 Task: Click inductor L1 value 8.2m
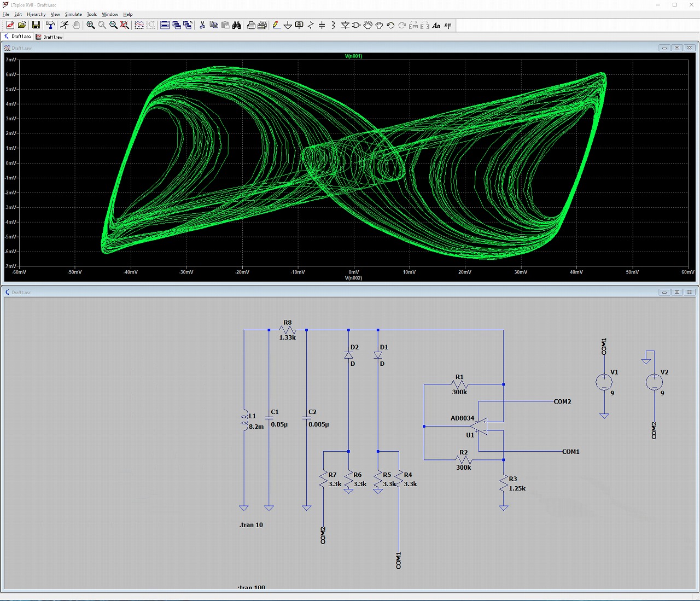click(x=256, y=427)
